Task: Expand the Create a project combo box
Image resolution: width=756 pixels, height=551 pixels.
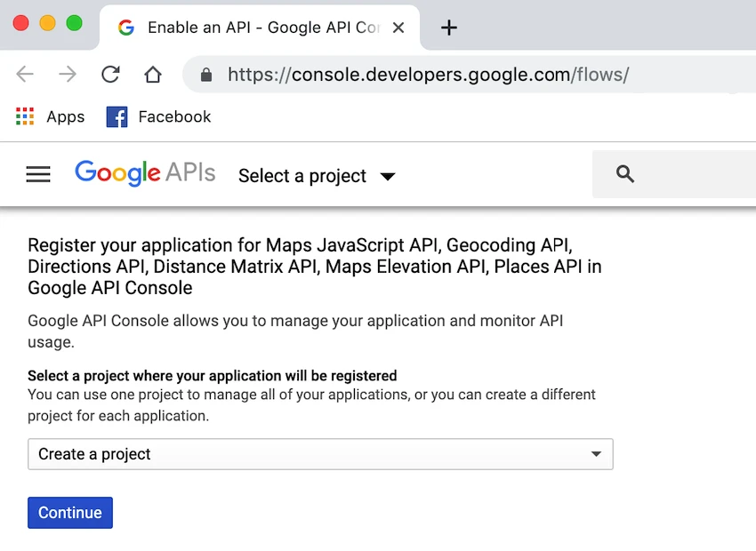Action: click(x=320, y=454)
